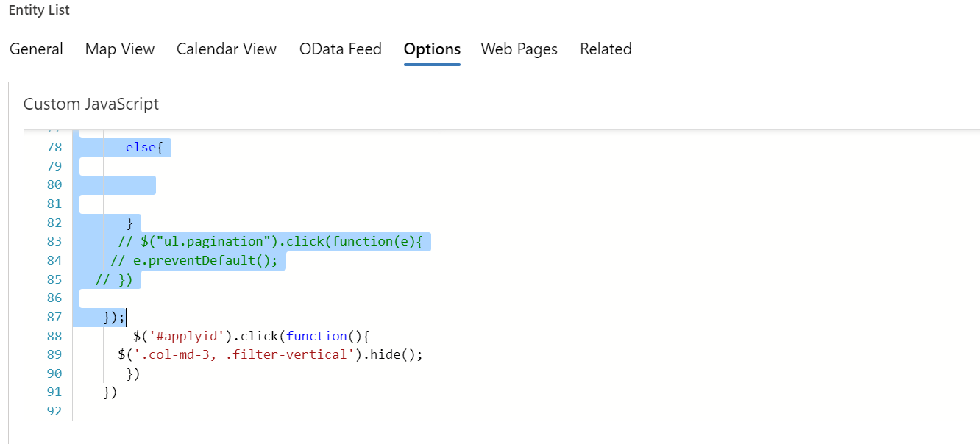Click line number 88 in the gutter
Viewport: 980px width, 444px height.
pyautogui.click(x=54, y=336)
